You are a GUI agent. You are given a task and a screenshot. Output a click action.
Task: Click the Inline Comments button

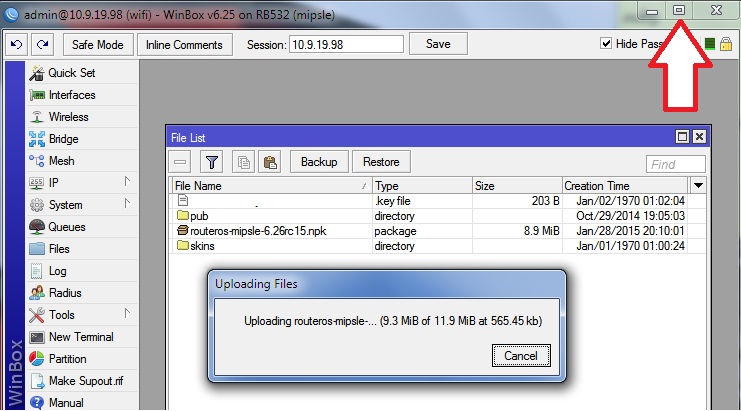184,44
